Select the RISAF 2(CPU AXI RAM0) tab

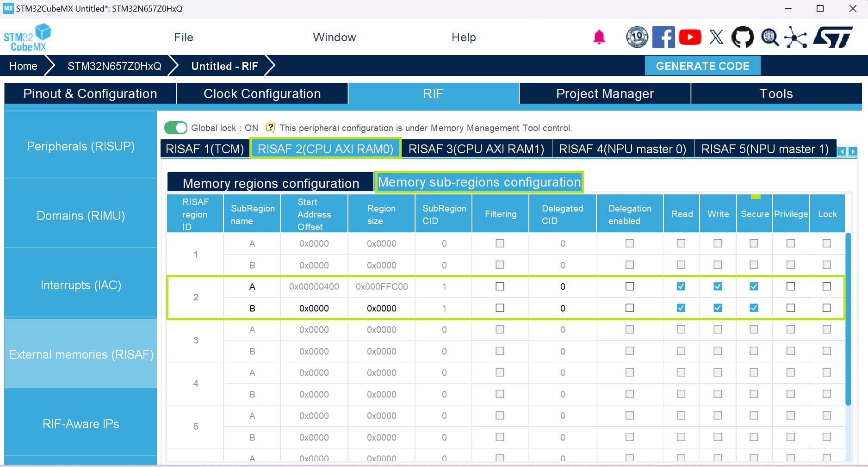(325, 149)
